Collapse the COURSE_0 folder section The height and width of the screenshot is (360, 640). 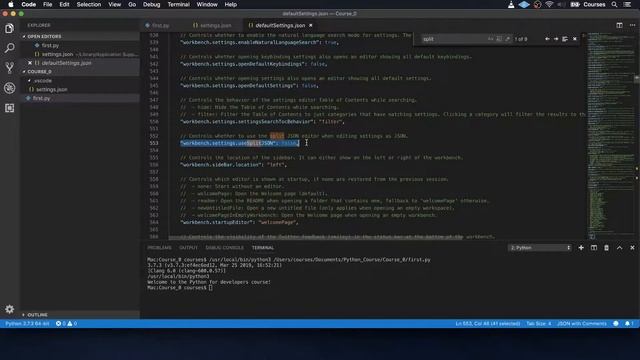tap(39, 71)
